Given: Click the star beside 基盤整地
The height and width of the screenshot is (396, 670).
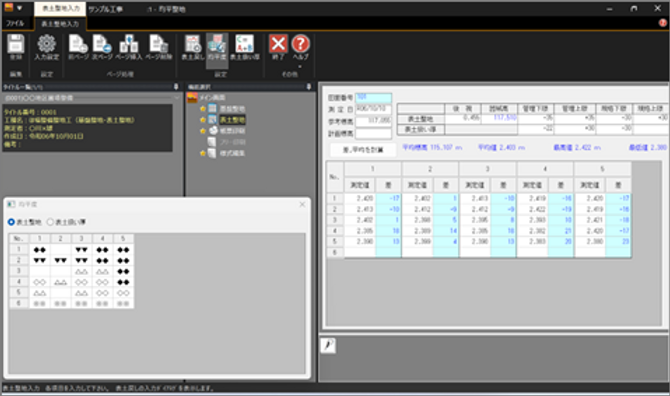Looking at the screenshot, I should pyautogui.click(x=203, y=109).
